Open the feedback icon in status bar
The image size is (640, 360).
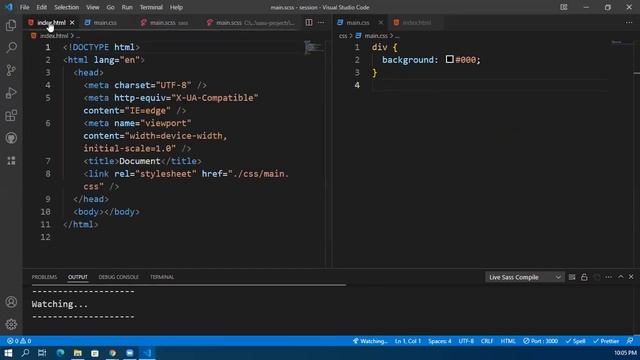[630, 341]
